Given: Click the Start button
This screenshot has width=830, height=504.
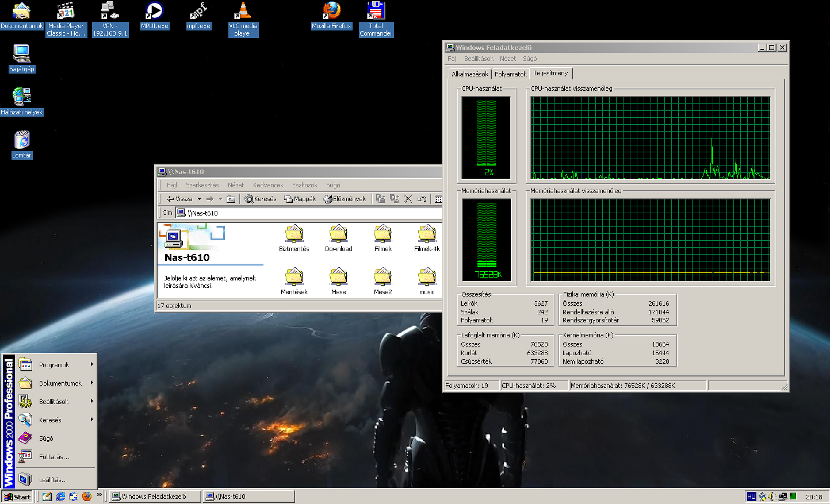Looking at the screenshot, I should 17,497.
